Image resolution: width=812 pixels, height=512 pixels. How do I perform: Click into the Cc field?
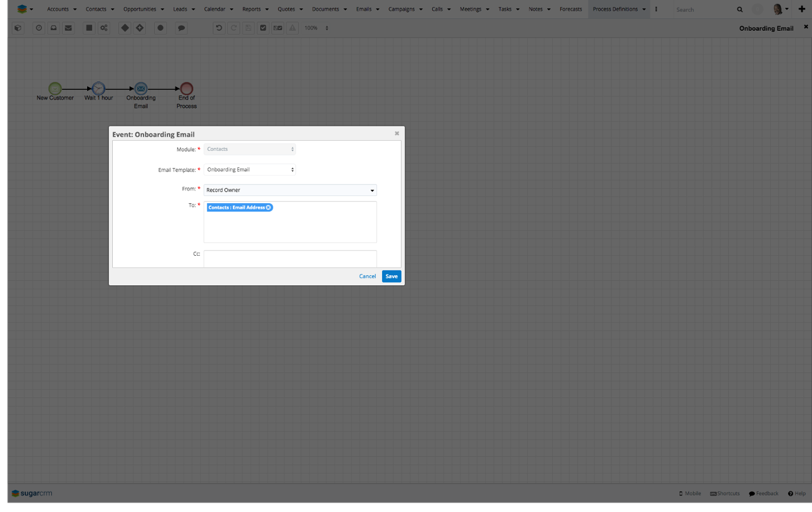coord(290,258)
